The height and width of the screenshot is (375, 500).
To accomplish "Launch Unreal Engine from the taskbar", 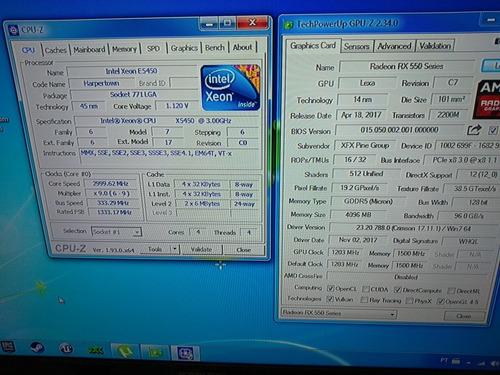I will 66,349.
